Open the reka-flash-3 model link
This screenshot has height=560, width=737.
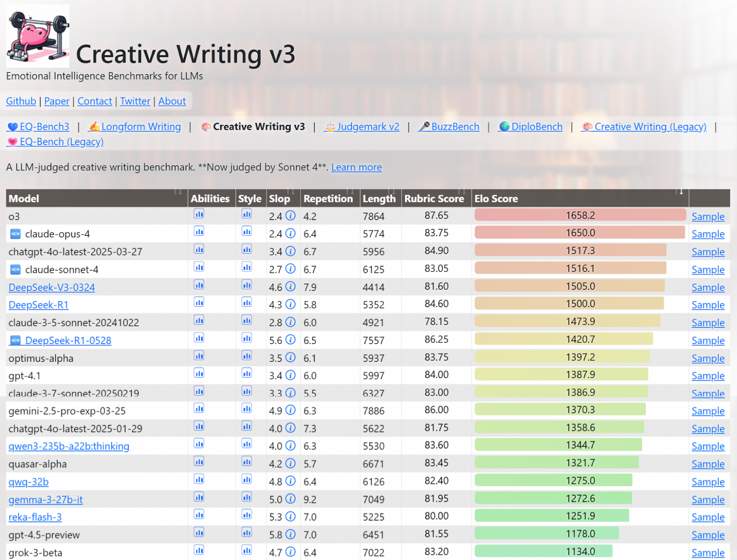coord(35,517)
